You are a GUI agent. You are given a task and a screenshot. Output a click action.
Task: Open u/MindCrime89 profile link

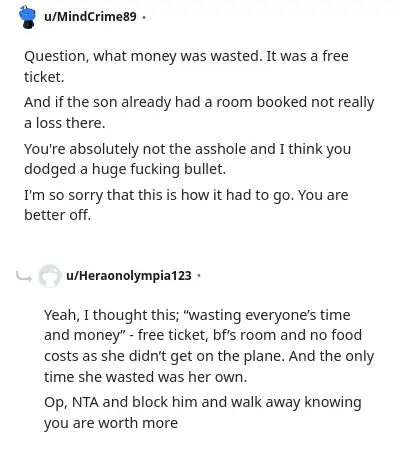tap(90, 16)
